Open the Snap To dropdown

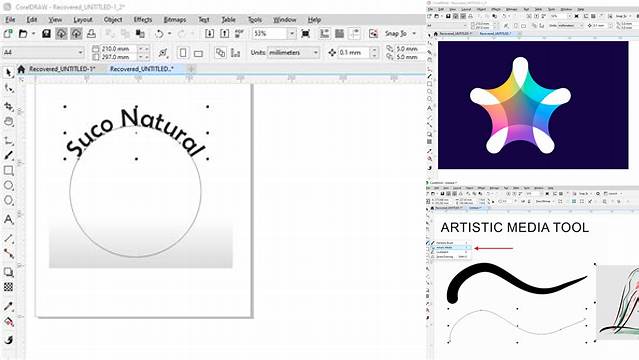click(401, 33)
